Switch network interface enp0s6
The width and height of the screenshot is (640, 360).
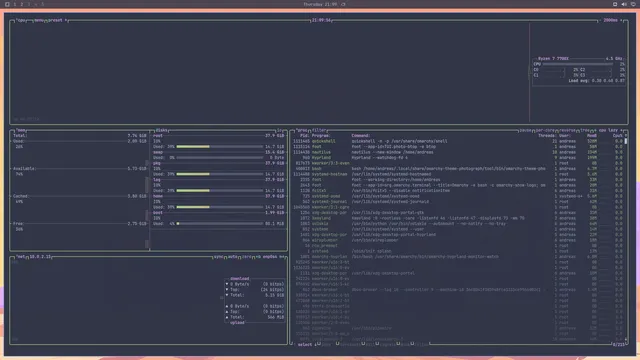[270, 257]
